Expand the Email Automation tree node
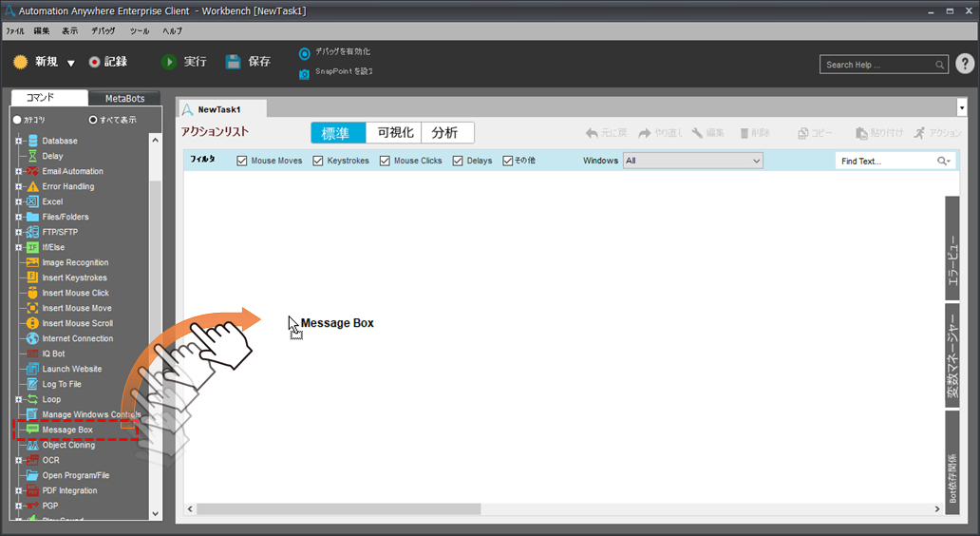Screen dimensions: 980x536 (19, 171)
